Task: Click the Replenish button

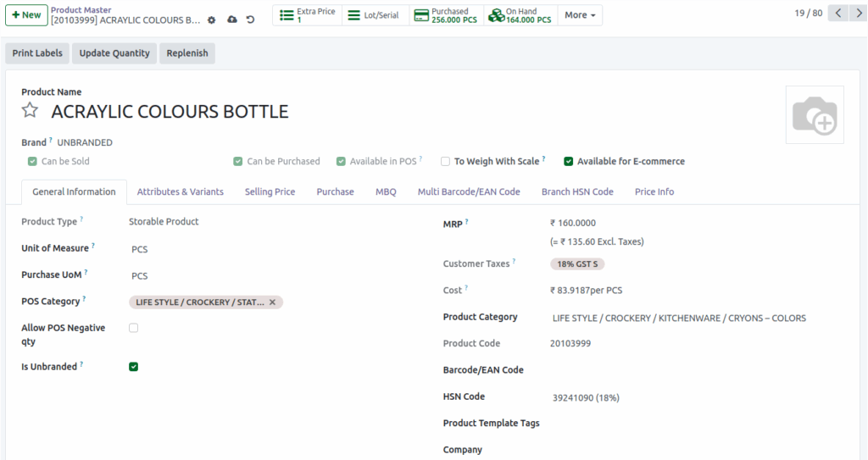Action: coord(187,53)
